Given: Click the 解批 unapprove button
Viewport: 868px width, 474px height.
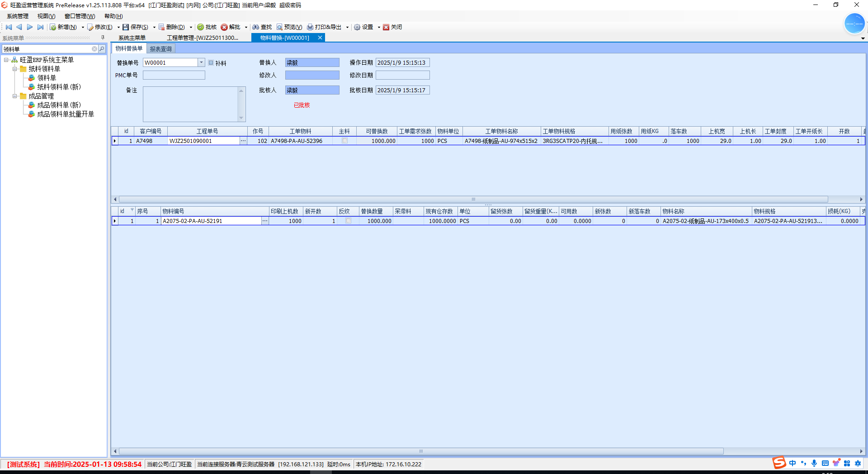Looking at the screenshot, I should (231, 27).
